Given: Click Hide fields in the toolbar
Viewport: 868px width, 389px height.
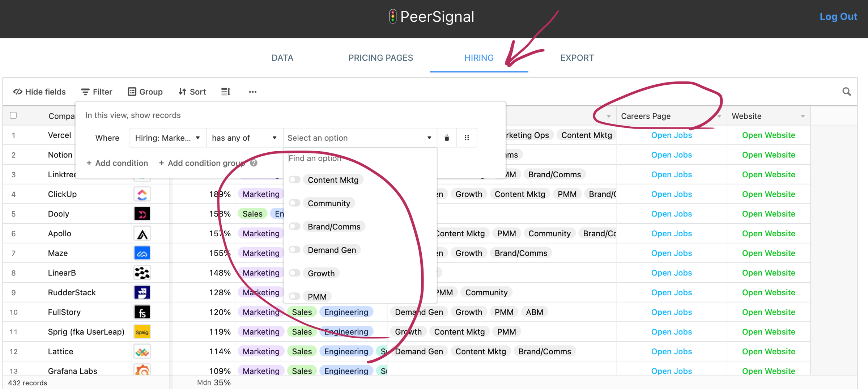Looking at the screenshot, I should pyautogui.click(x=39, y=92).
